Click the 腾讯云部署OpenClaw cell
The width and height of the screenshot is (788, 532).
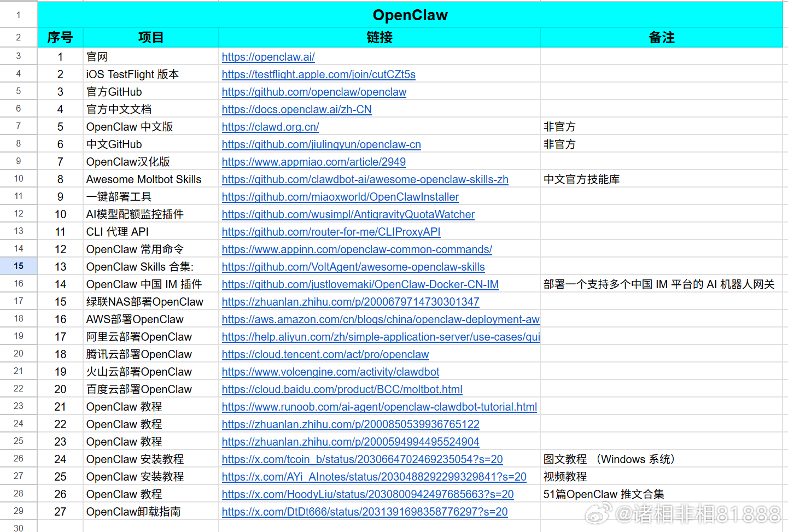pyautogui.click(x=151, y=354)
